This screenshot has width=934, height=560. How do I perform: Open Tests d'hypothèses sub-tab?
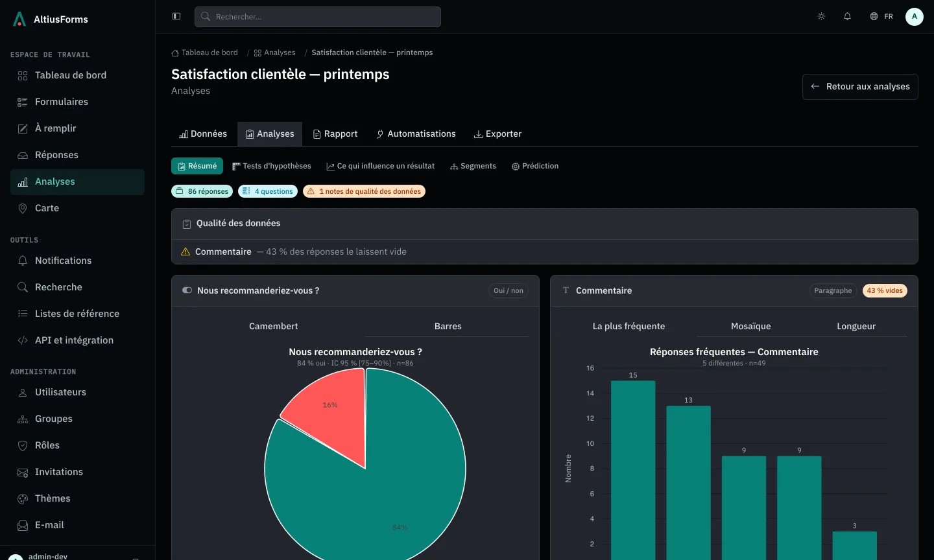pos(272,166)
